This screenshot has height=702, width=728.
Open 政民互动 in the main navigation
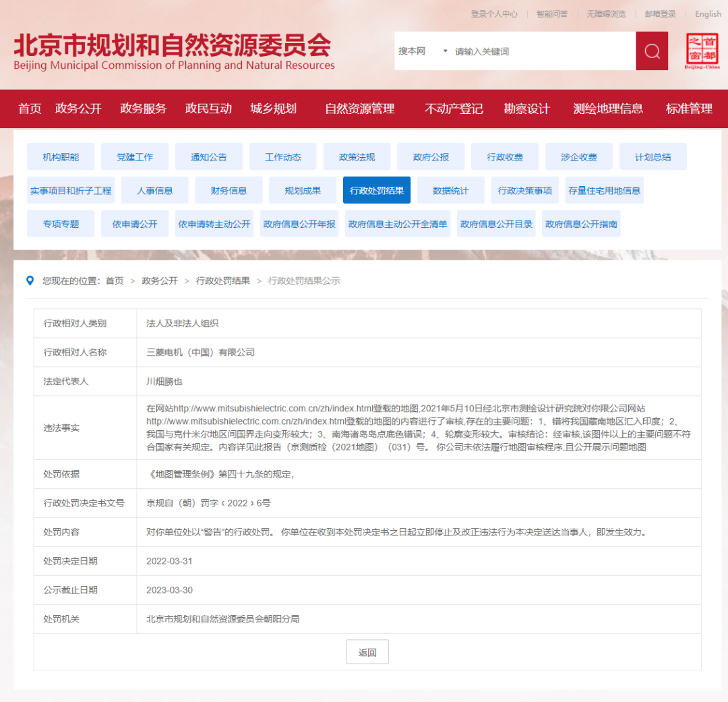tap(208, 109)
